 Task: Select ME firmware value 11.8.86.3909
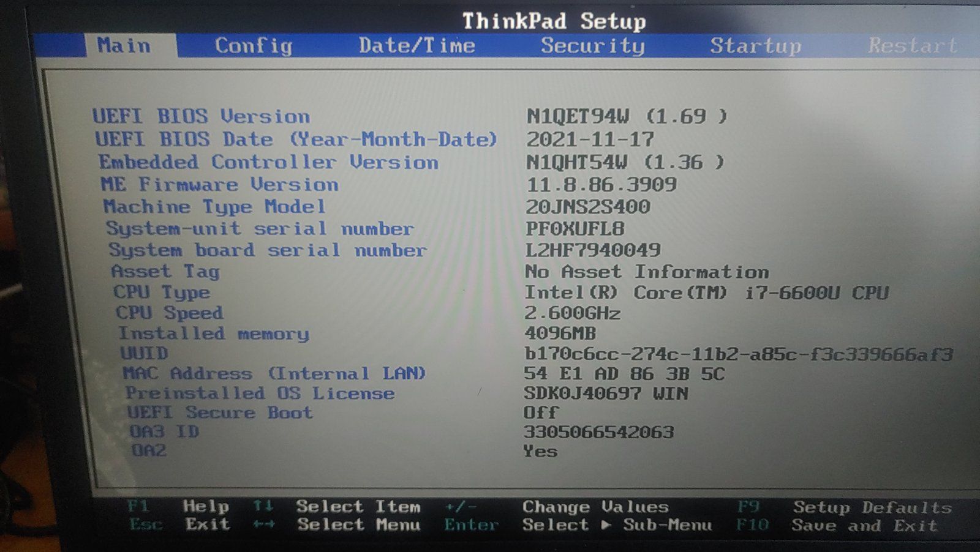coord(601,184)
